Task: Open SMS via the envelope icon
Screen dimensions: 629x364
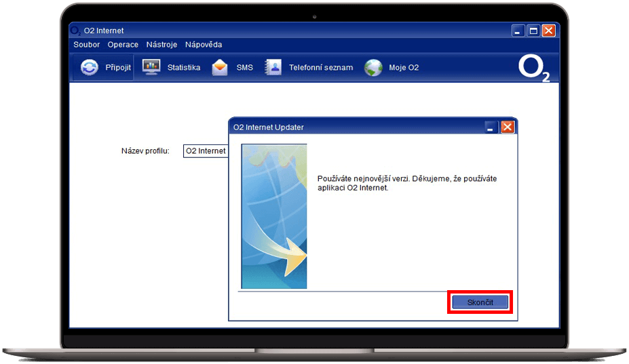Action: pos(220,68)
